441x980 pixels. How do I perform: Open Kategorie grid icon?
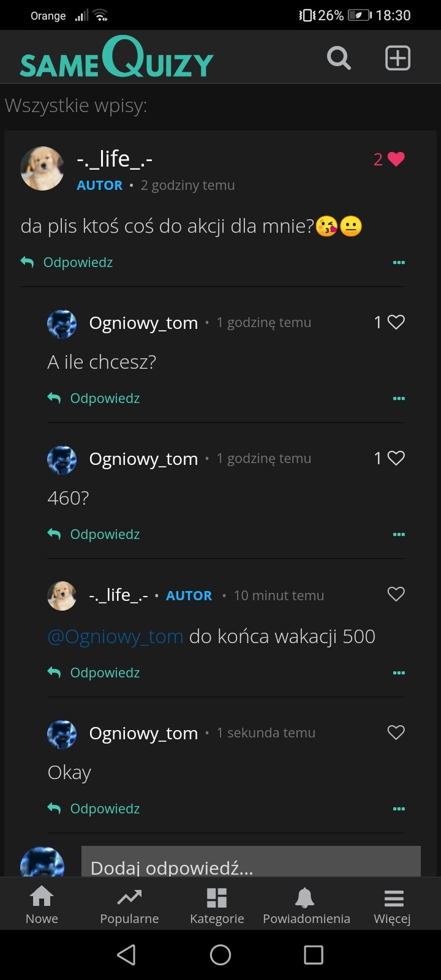[217, 905]
